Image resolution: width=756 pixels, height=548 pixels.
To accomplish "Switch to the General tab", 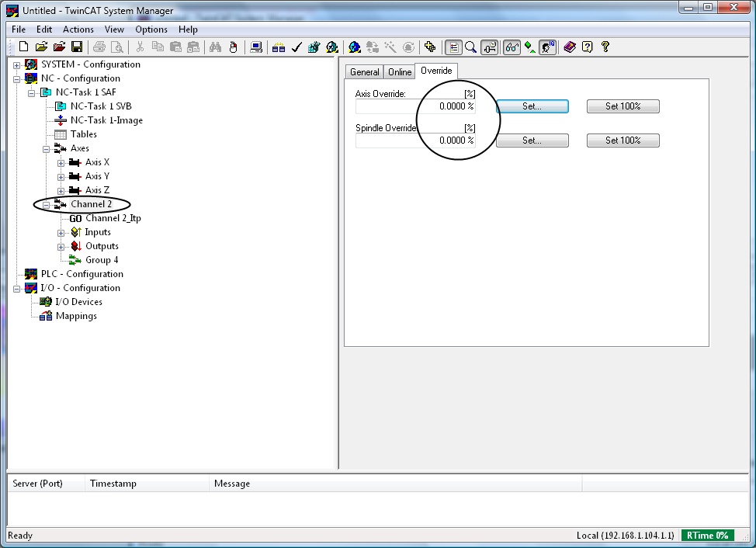I will (x=365, y=72).
